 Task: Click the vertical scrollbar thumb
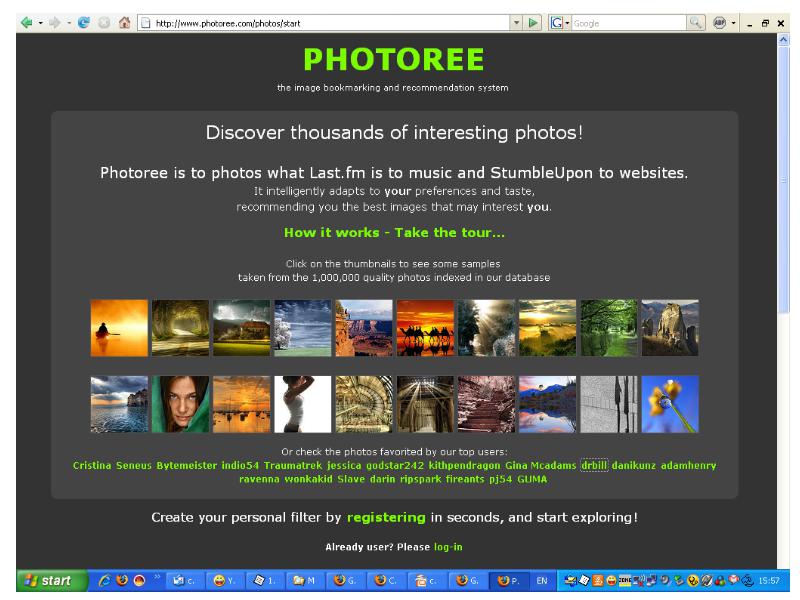click(x=783, y=180)
